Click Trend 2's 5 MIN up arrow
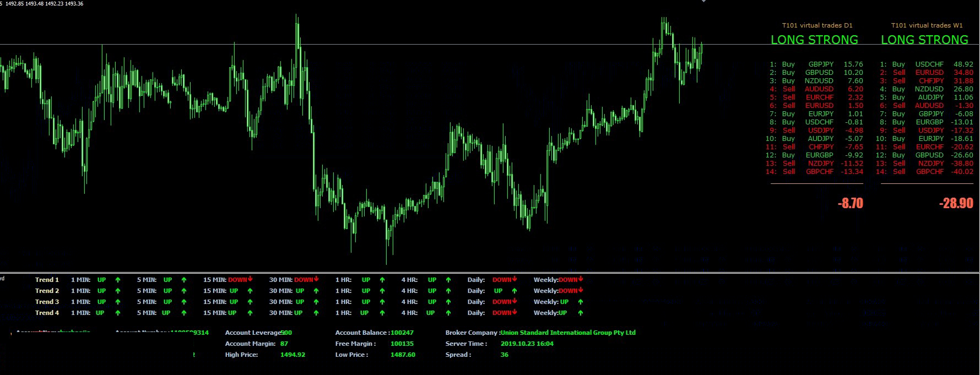This screenshot has width=980, height=375. coord(184,291)
